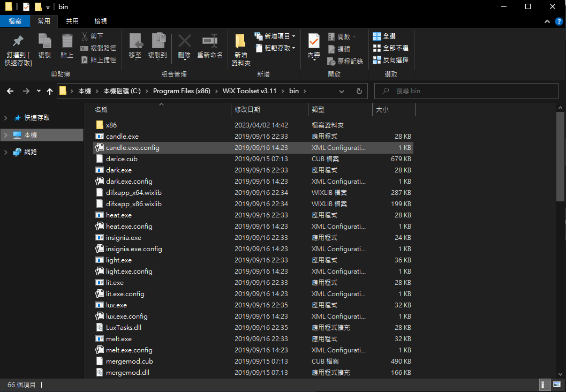Click Select all (全選)
This screenshot has width=566, height=392.
tap(384, 36)
